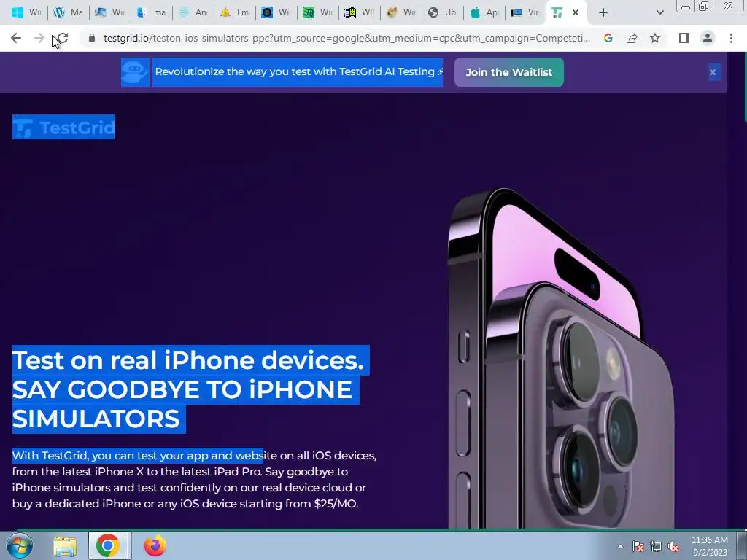The image size is (747, 560).
Task: Switch to the 'Em' tab
Action: [234, 13]
